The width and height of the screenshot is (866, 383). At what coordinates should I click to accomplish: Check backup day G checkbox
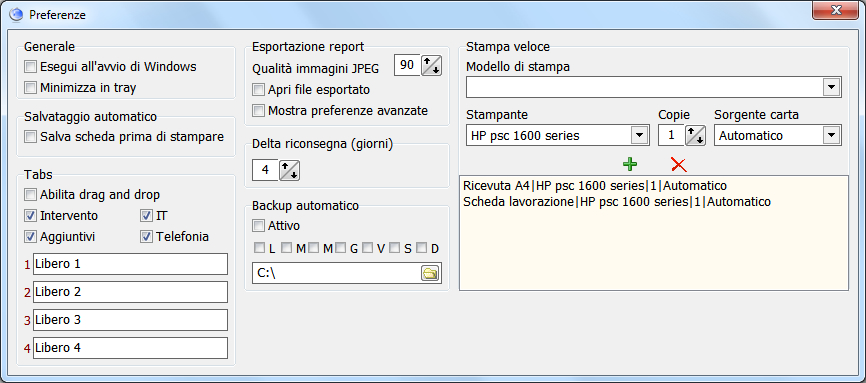pyautogui.click(x=340, y=248)
